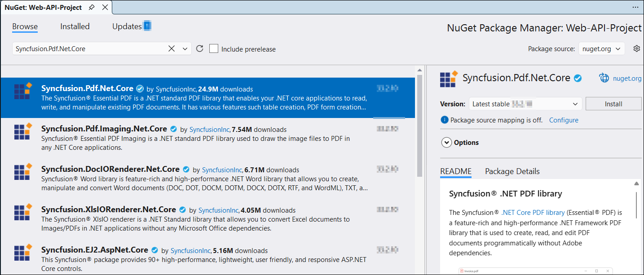The height and width of the screenshot is (275, 644).
Task: Click the globe icon beside nuget.org
Action: 604,78
